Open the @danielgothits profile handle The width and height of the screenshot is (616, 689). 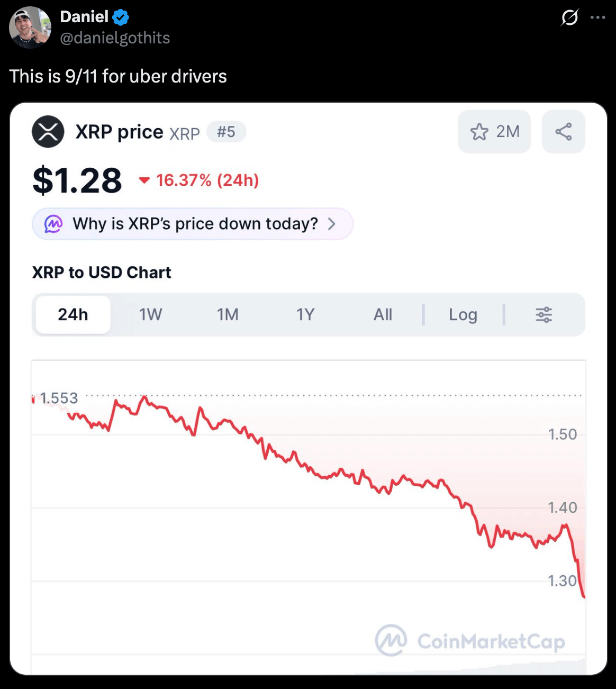tap(115, 38)
